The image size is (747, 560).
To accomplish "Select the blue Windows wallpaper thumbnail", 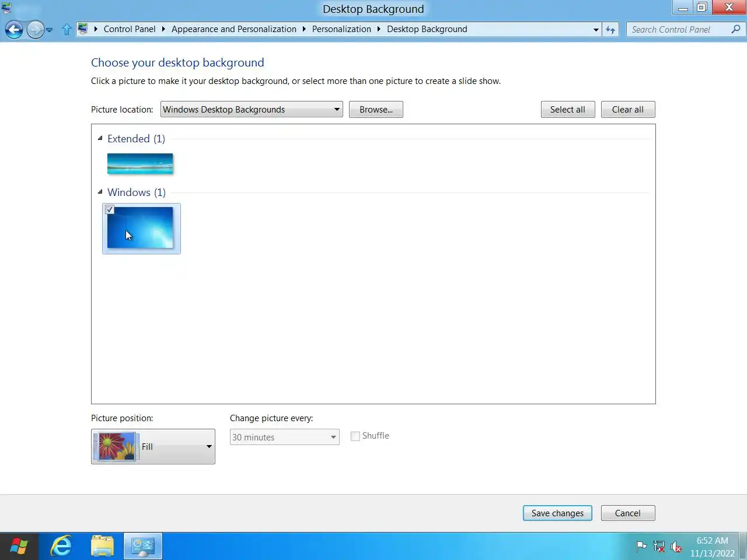I will point(140,228).
